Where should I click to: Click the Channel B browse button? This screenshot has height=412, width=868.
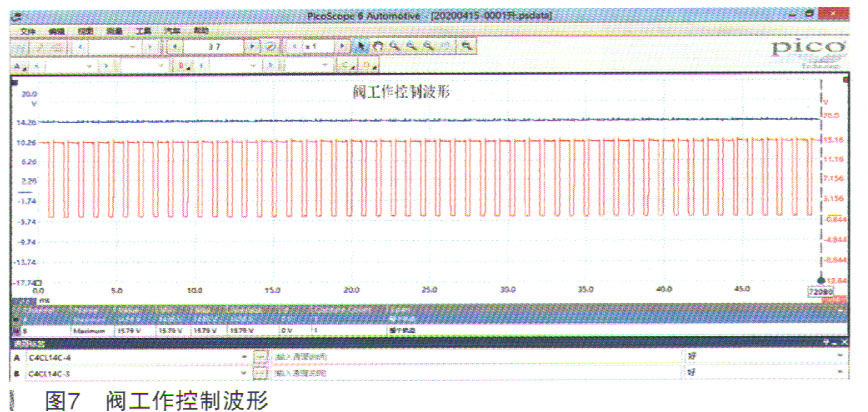(261, 374)
